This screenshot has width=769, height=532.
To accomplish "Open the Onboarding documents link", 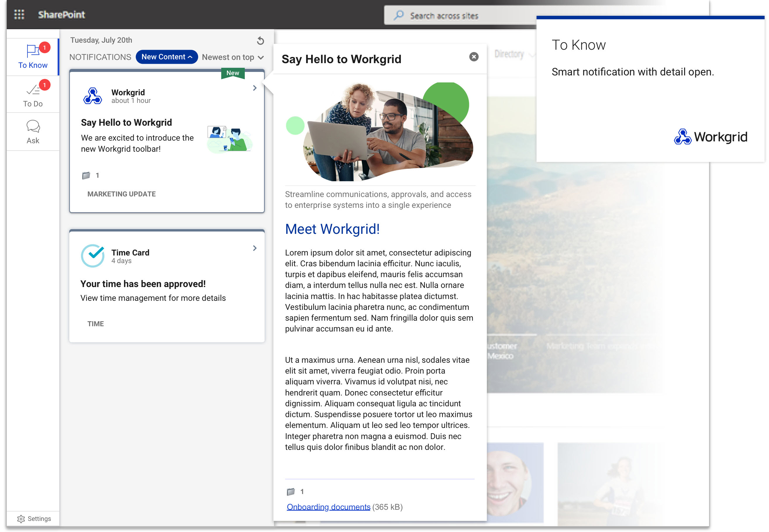I will (x=328, y=507).
